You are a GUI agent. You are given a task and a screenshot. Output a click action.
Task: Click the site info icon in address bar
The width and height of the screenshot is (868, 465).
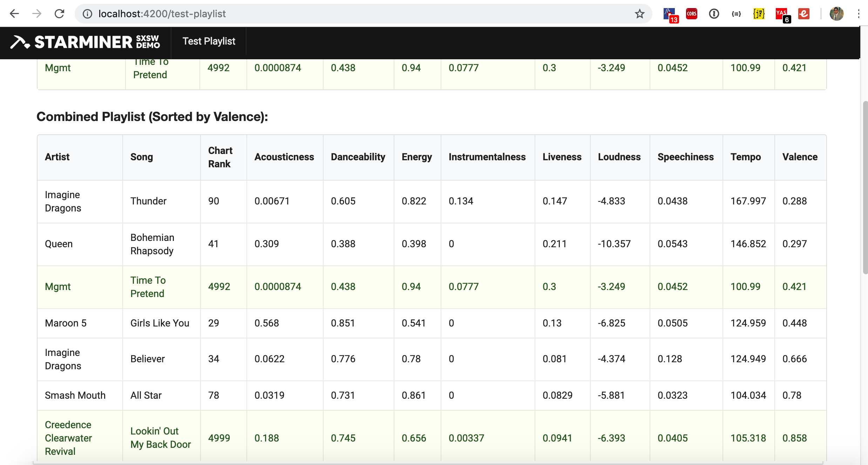[x=87, y=14]
